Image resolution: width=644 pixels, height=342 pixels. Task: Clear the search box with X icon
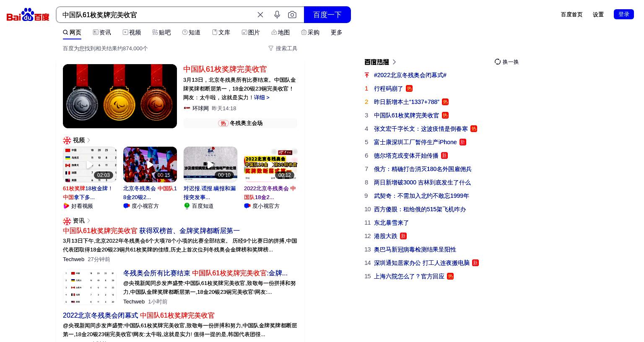pyautogui.click(x=260, y=15)
